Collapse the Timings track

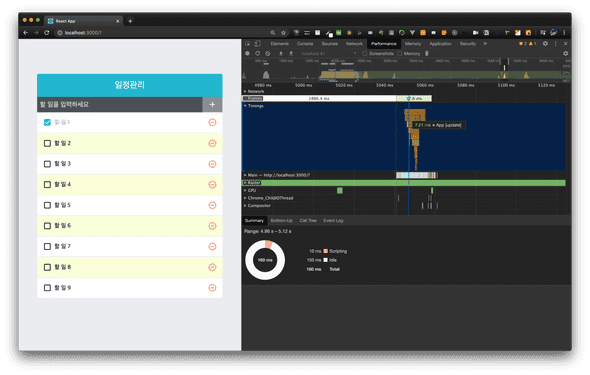pos(245,106)
